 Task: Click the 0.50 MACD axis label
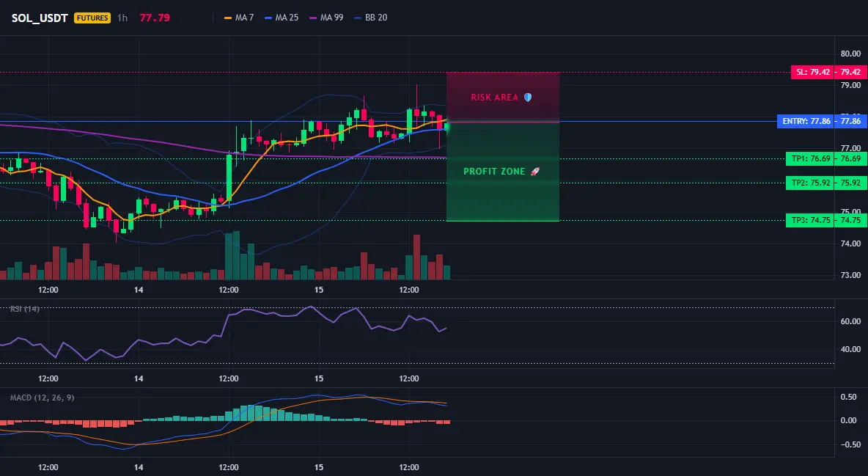tap(849, 397)
